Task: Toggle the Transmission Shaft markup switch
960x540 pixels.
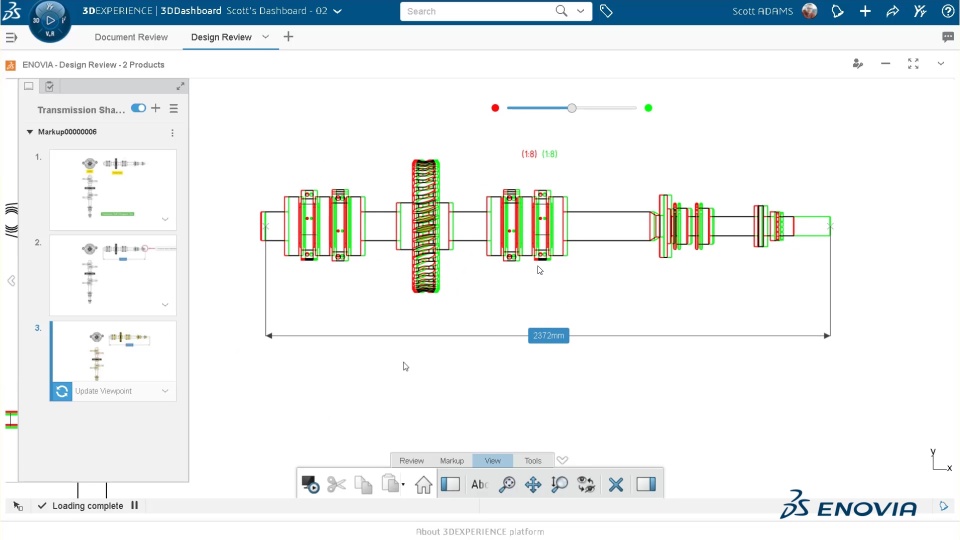Action: click(x=138, y=108)
